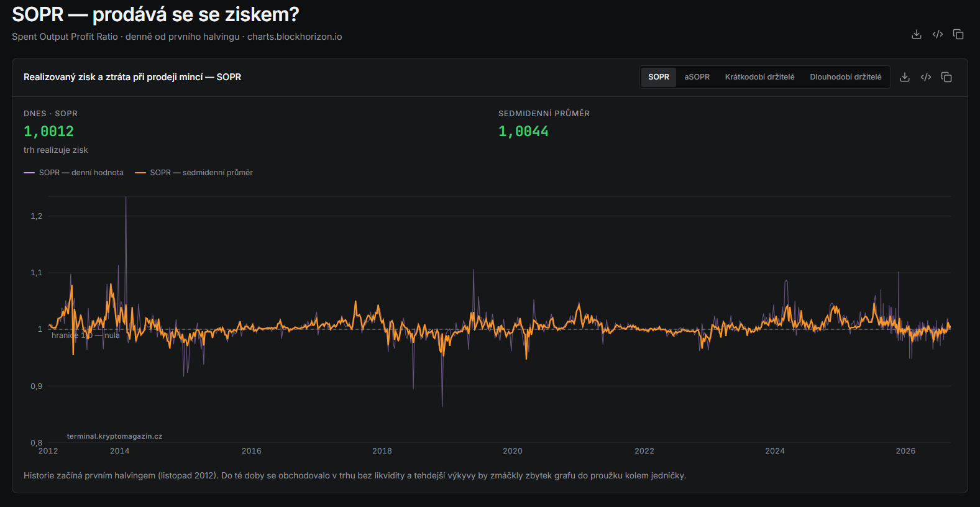Click the 'SEDMIDENNÍ PRŮMĚR' label
The width and height of the screenshot is (980, 507).
[x=544, y=114]
